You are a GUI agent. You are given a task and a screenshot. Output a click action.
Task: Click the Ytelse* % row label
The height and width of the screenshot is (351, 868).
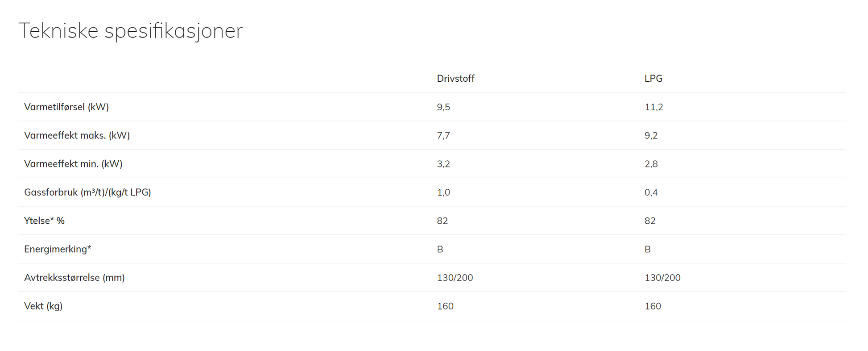(44, 221)
